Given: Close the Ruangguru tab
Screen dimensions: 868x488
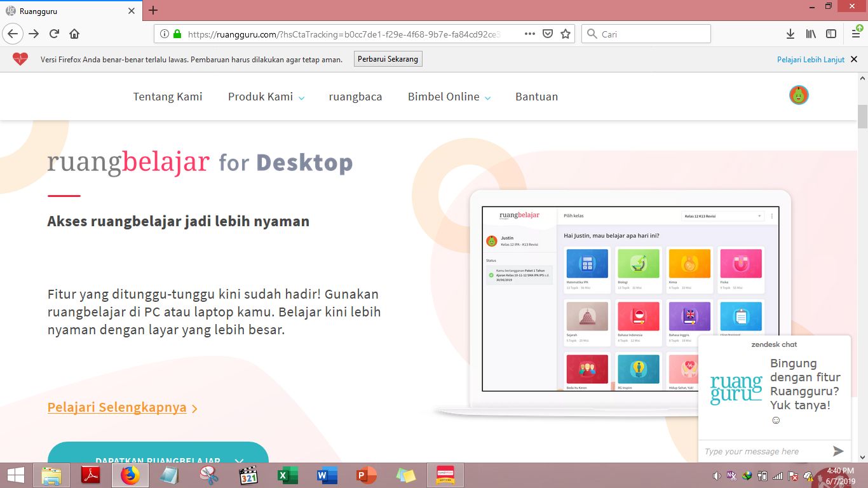Looking at the screenshot, I should pyautogui.click(x=132, y=11).
